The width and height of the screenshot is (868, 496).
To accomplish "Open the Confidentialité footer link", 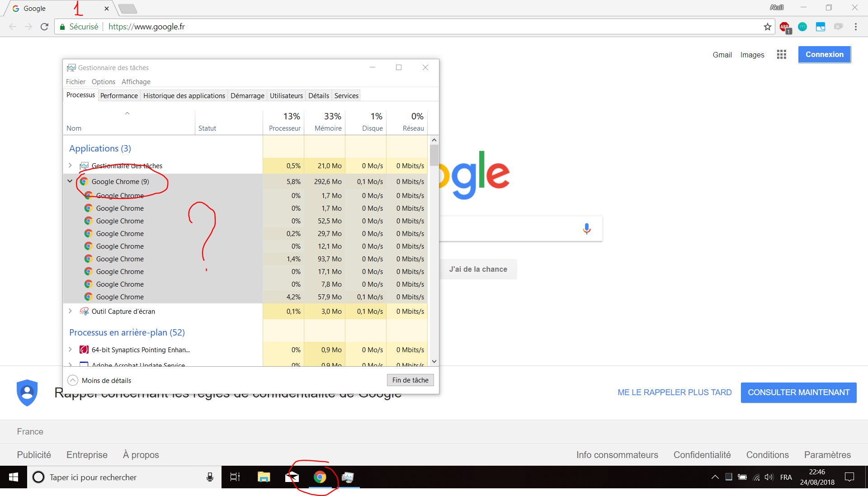I will click(x=702, y=455).
